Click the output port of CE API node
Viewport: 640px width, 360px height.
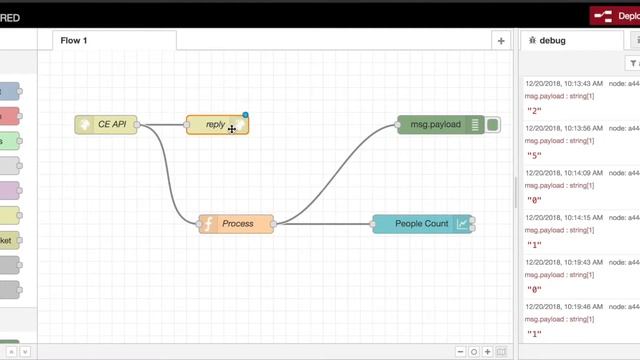point(137,124)
